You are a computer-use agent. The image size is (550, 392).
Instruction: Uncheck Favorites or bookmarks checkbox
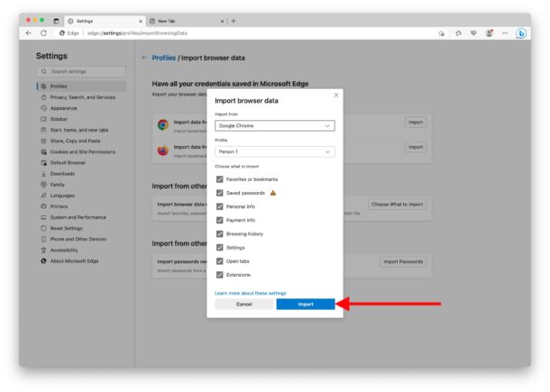coord(220,179)
